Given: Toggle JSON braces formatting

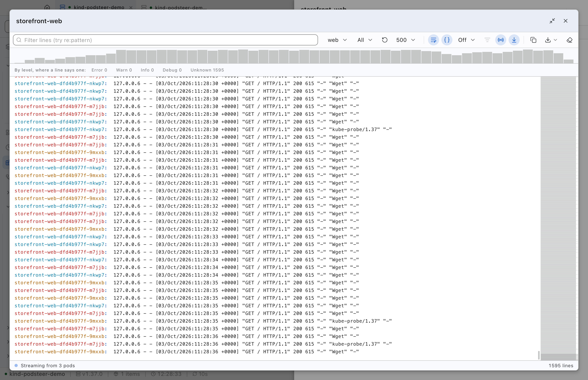Looking at the screenshot, I should [x=447, y=40].
